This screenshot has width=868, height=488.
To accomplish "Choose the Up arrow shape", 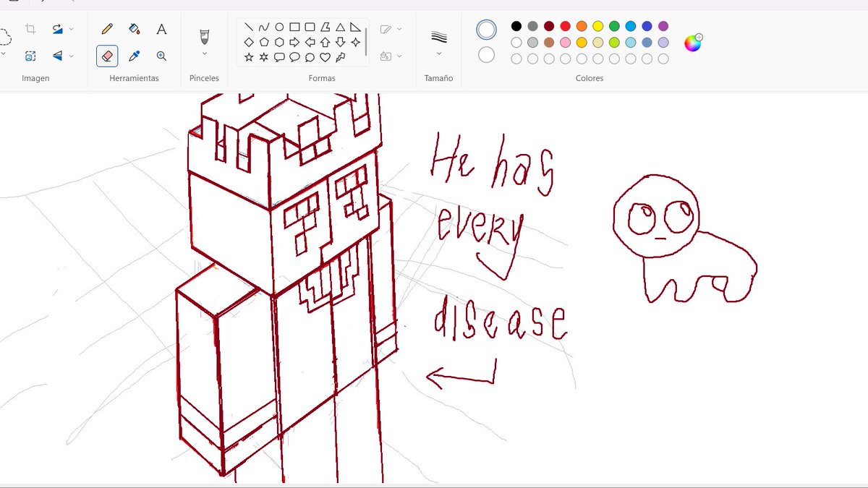I will tap(325, 42).
